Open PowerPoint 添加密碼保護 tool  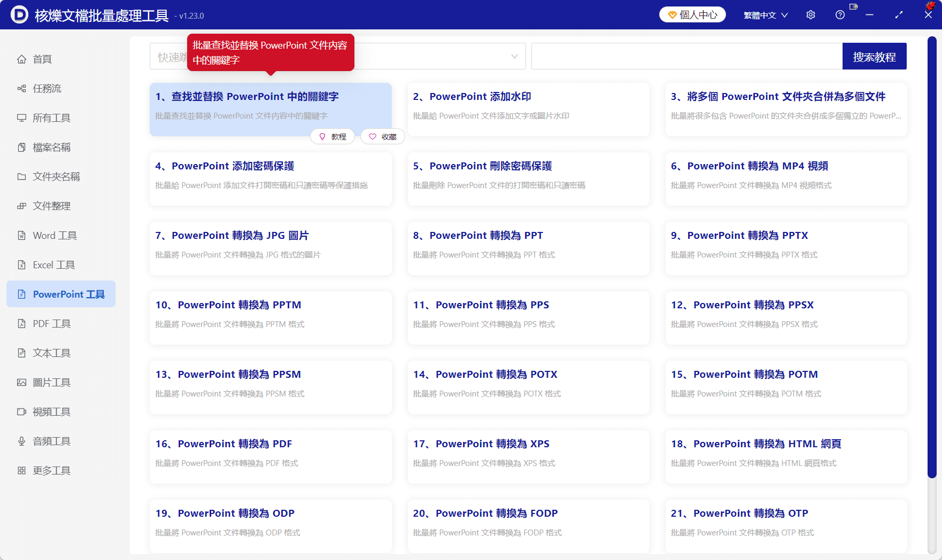(x=271, y=179)
